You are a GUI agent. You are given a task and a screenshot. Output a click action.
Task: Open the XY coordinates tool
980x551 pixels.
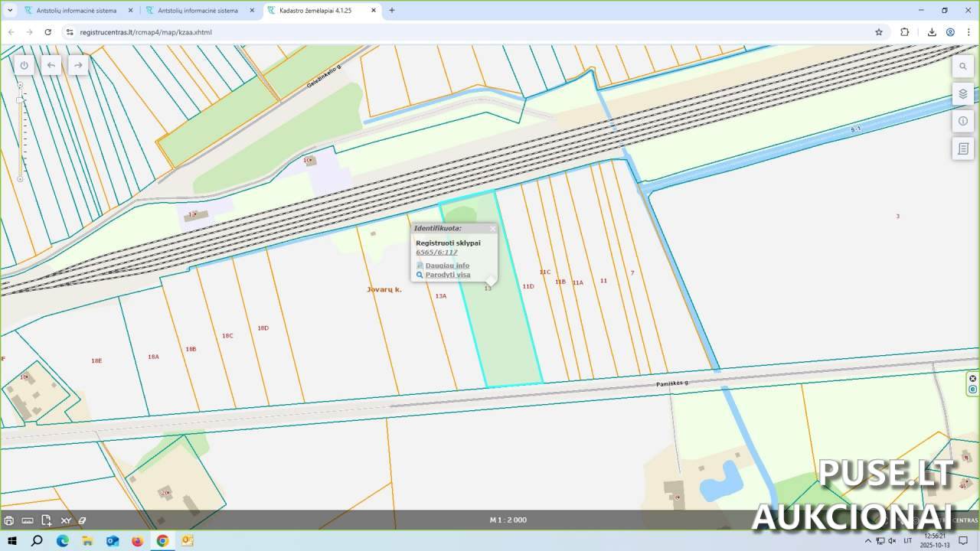(x=66, y=520)
